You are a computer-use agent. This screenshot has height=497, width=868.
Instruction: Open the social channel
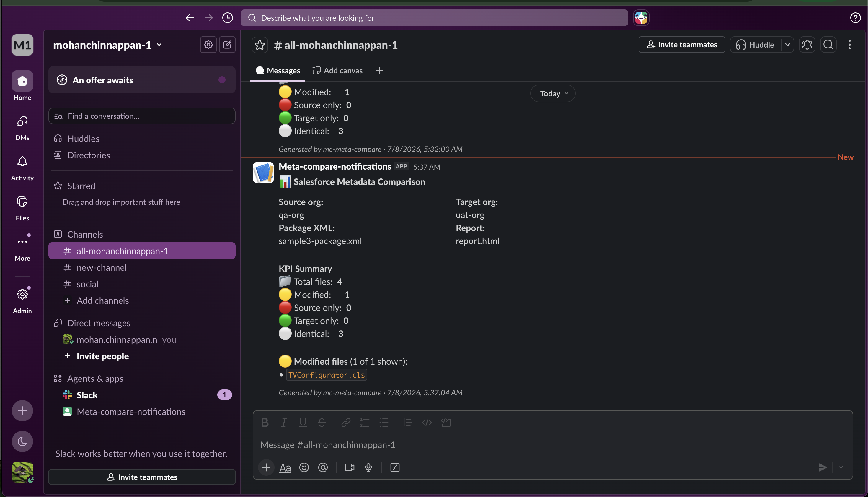(141, 284)
